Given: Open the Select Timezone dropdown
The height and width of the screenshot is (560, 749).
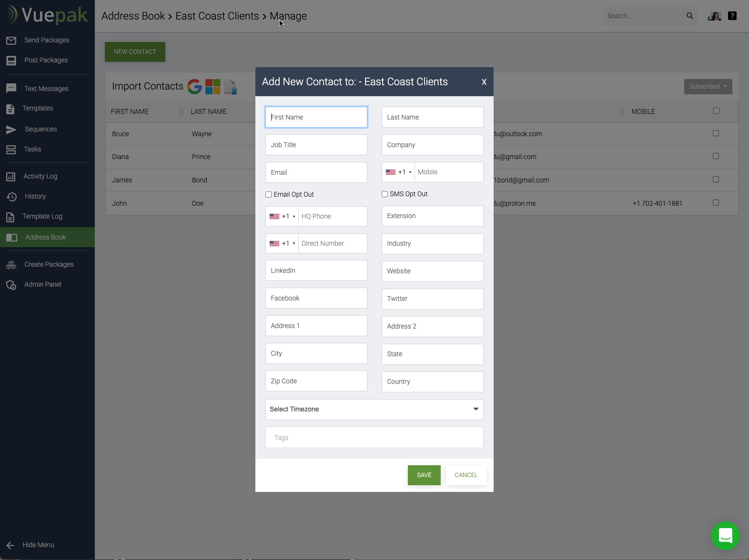Looking at the screenshot, I should point(374,410).
